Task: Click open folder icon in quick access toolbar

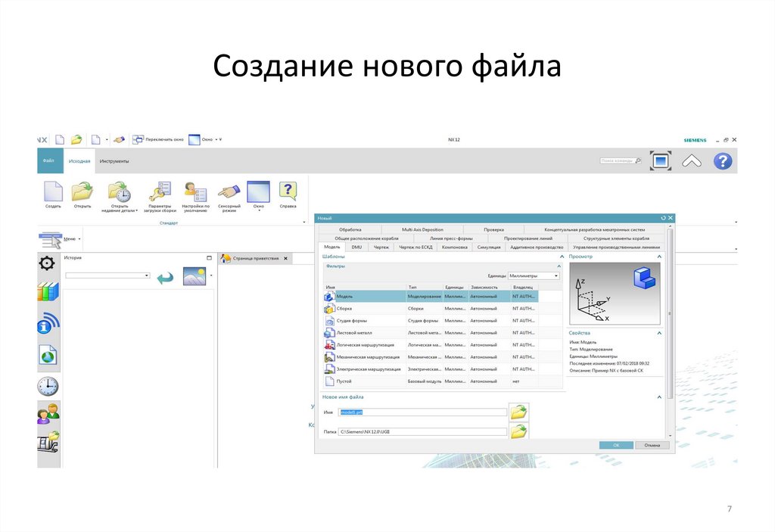Action: [x=76, y=140]
